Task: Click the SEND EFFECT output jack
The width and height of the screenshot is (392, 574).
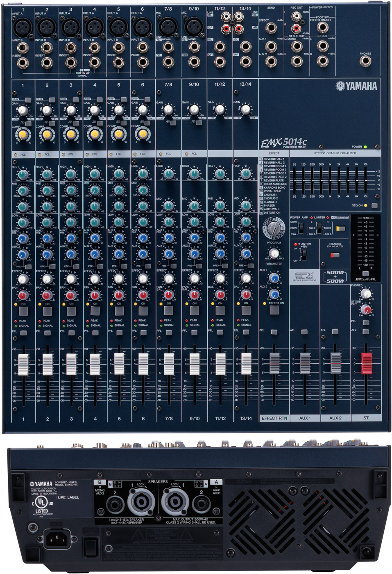Action: pos(271,28)
